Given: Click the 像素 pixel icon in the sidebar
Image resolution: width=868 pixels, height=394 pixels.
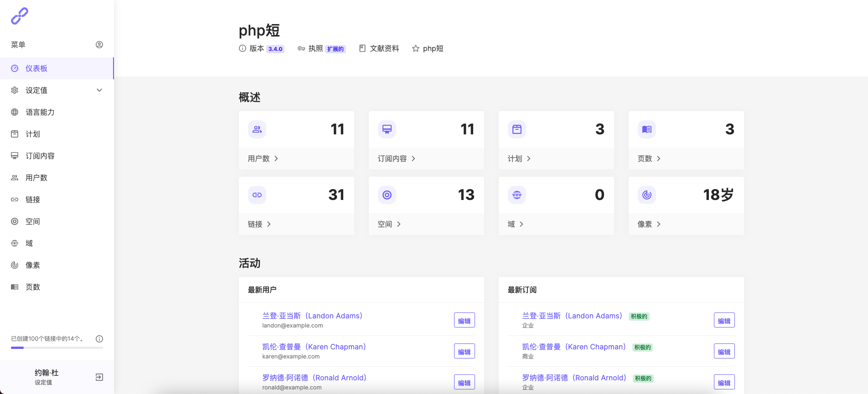Looking at the screenshot, I should point(15,265).
